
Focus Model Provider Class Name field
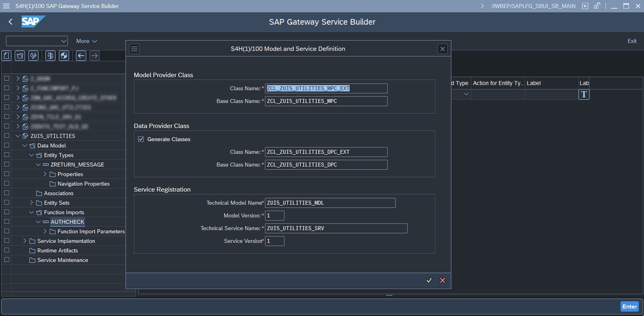[326, 88]
